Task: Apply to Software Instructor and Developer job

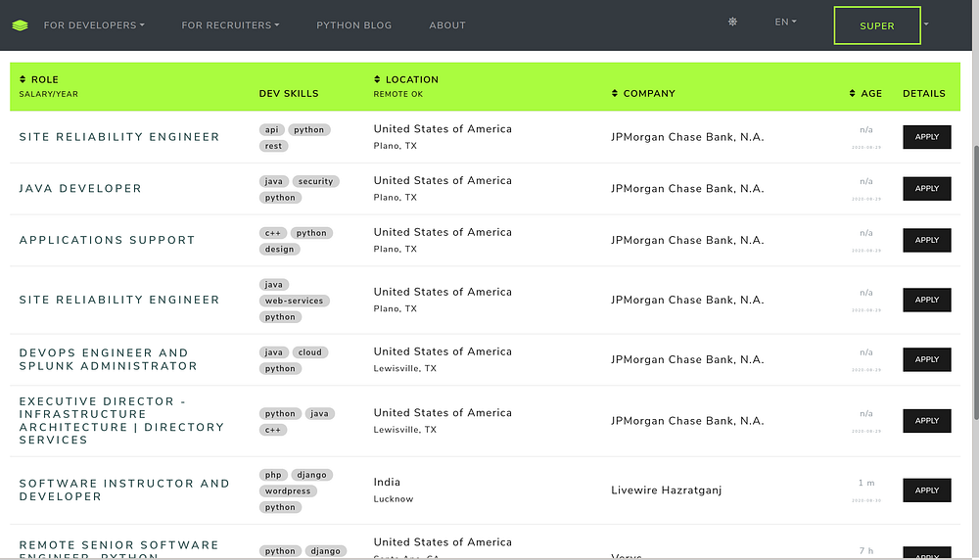Action: click(927, 490)
